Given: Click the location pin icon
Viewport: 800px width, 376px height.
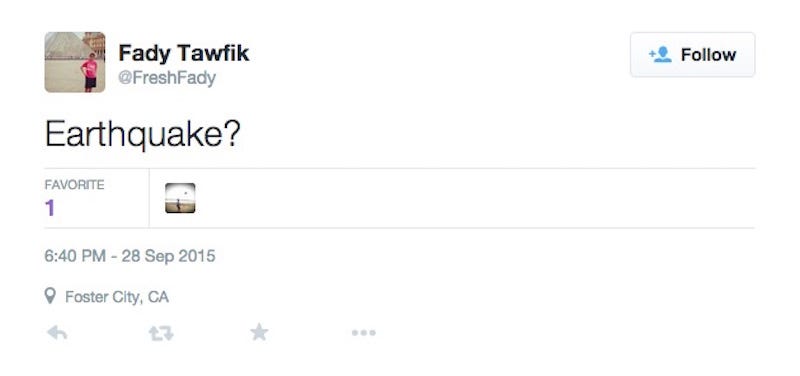Looking at the screenshot, I should pyautogui.click(x=50, y=295).
